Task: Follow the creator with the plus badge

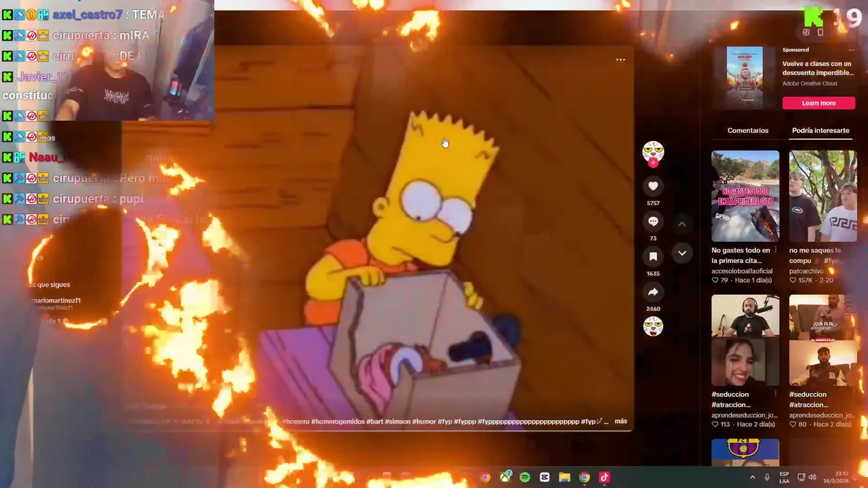Action: pos(653,163)
